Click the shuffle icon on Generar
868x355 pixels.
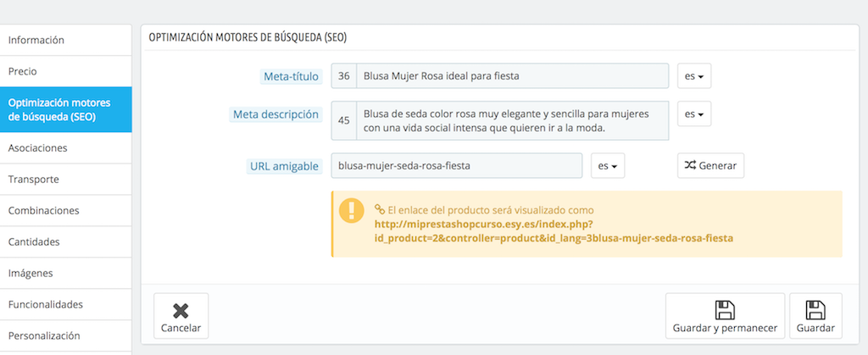(690, 164)
